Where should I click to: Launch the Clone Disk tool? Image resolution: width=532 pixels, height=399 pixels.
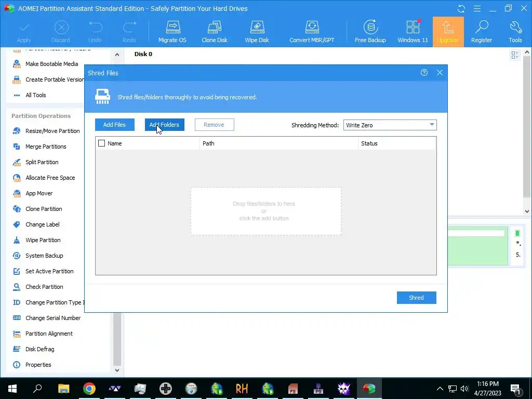point(215,32)
